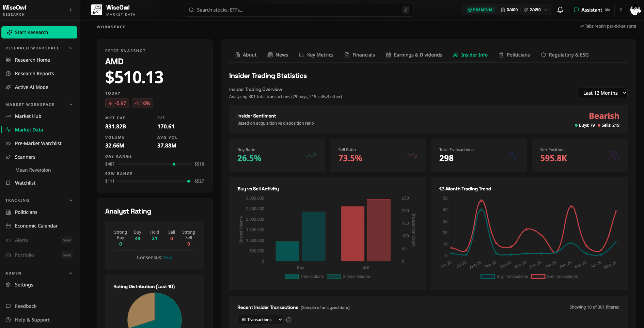Viewport: 644px width, 328px height.
Task: Toggle Buy Transactions line in trend legend
Action: (x=504, y=277)
